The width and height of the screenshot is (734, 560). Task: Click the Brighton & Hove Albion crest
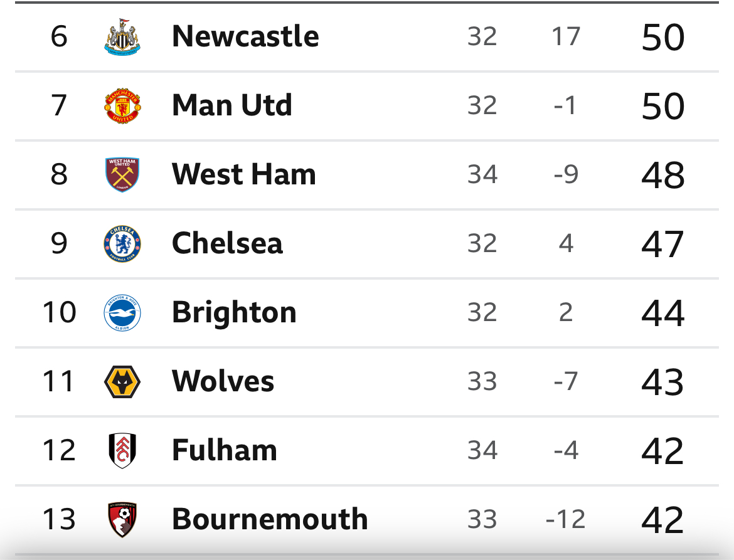coord(122,312)
